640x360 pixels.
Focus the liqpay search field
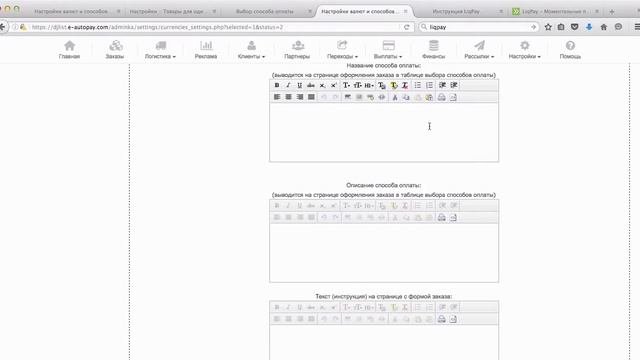478,27
